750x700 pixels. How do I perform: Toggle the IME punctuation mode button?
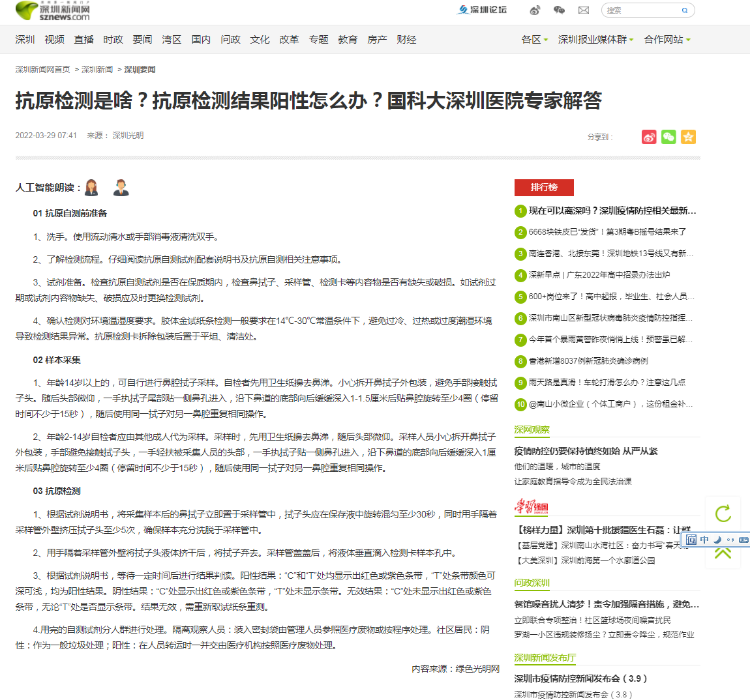(730, 540)
